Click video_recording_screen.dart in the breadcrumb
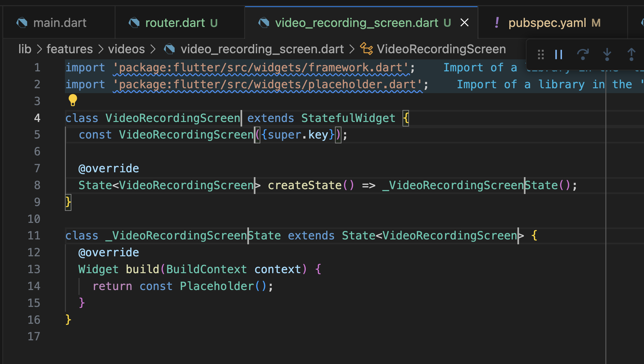 coord(262,49)
